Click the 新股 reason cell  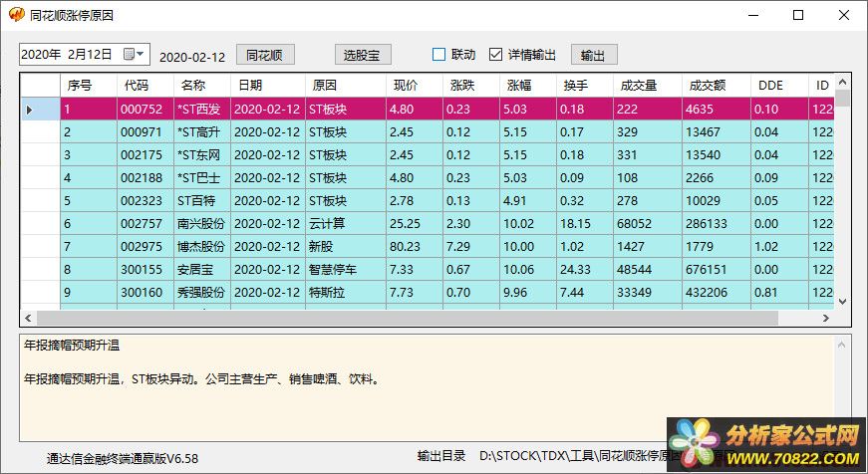346,246
